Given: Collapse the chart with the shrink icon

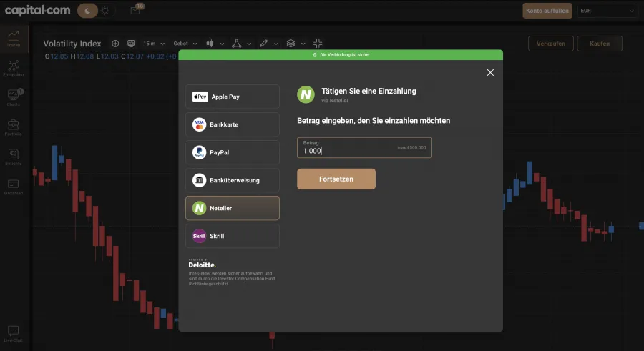Looking at the screenshot, I should point(318,44).
